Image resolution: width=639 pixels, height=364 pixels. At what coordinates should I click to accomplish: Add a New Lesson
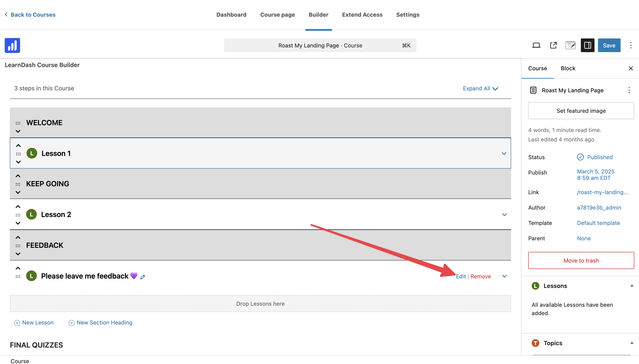tap(34, 323)
